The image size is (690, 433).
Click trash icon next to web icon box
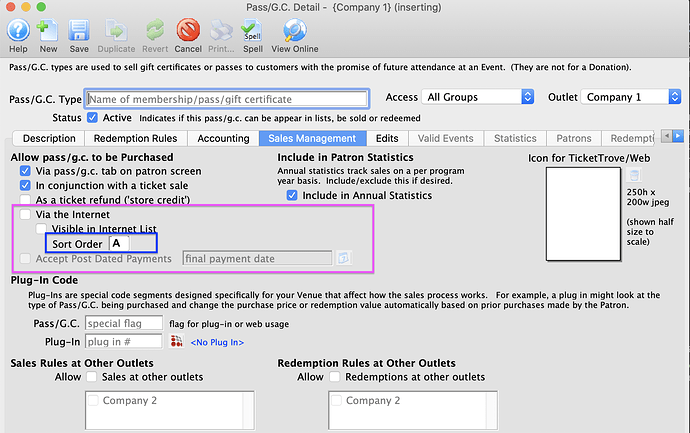point(634,175)
